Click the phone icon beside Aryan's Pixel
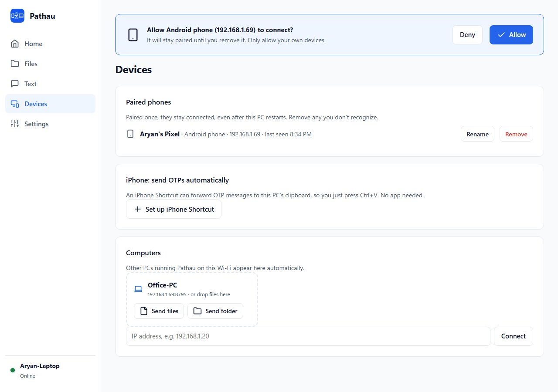Image resolution: width=558 pixels, height=392 pixels. pyautogui.click(x=130, y=134)
